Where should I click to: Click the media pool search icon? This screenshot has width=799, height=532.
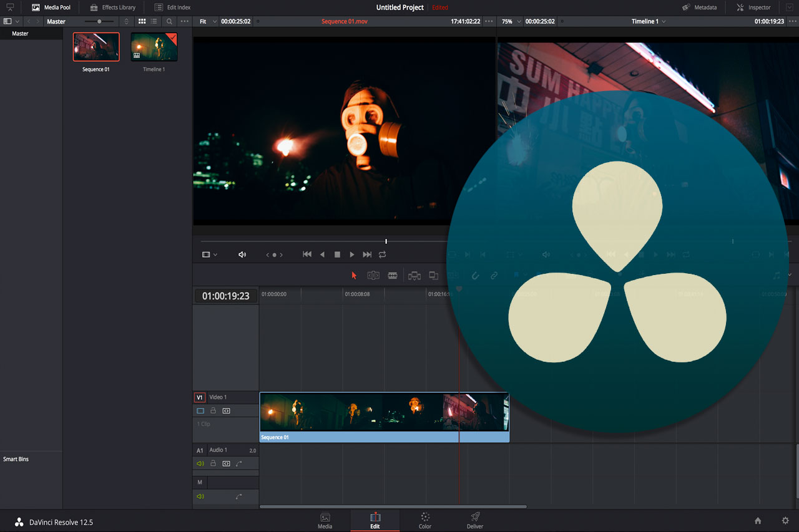pos(169,21)
